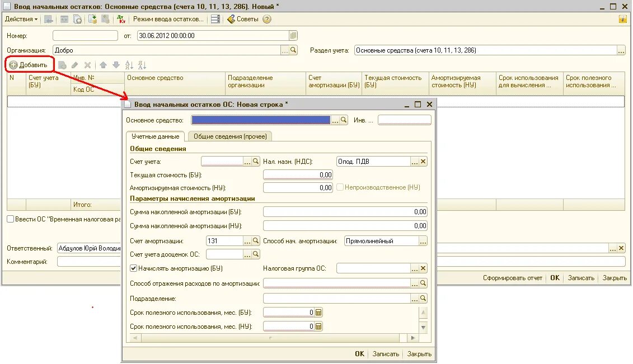The height and width of the screenshot is (364, 633).
Task: Click OK in the main window bottom bar
Action: [x=555, y=278]
